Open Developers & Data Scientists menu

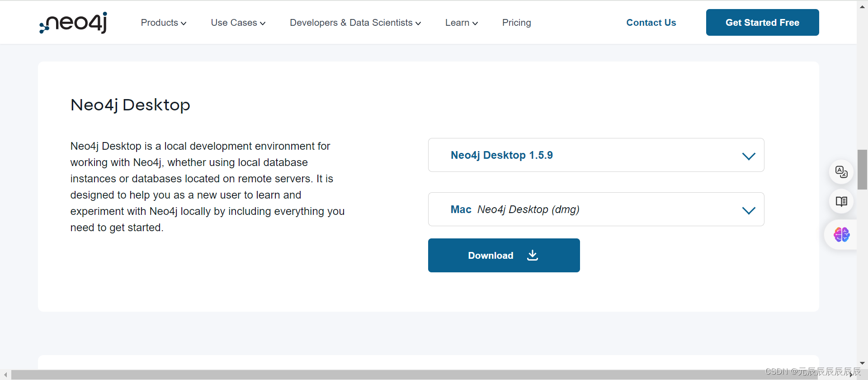[x=355, y=23]
